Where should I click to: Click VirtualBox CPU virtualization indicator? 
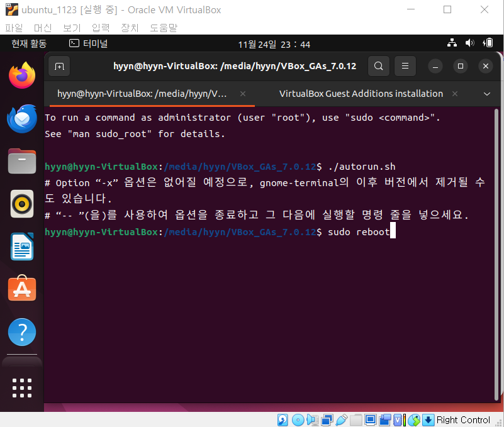pyautogui.click(x=399, y=420)
